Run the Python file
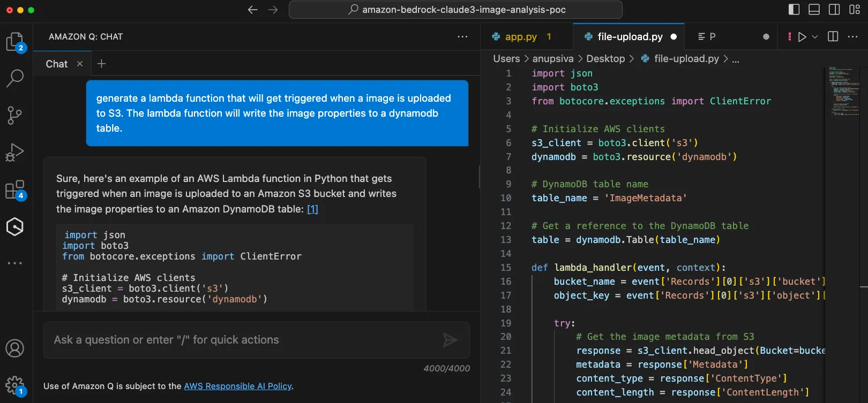868x403 pixels. (802, 36)
